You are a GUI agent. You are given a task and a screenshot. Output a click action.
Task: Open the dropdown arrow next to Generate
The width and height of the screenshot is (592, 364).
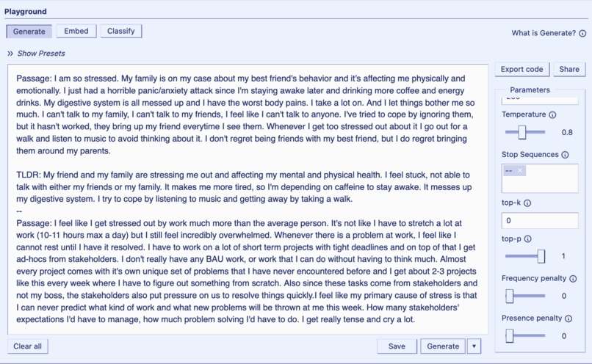click(x=474, y=346)
